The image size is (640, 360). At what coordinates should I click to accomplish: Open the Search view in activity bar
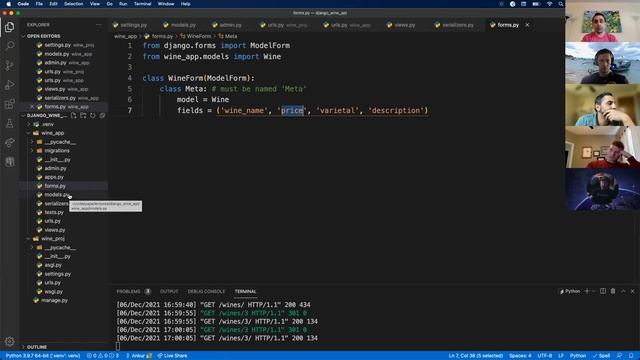pyautogui.click(x=9, y=46)
